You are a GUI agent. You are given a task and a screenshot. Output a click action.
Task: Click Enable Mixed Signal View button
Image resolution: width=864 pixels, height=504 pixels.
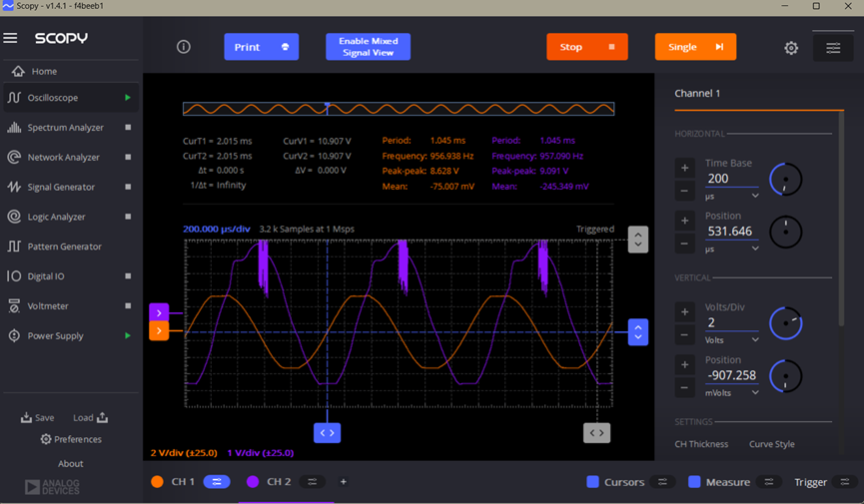tap(369, 47)
